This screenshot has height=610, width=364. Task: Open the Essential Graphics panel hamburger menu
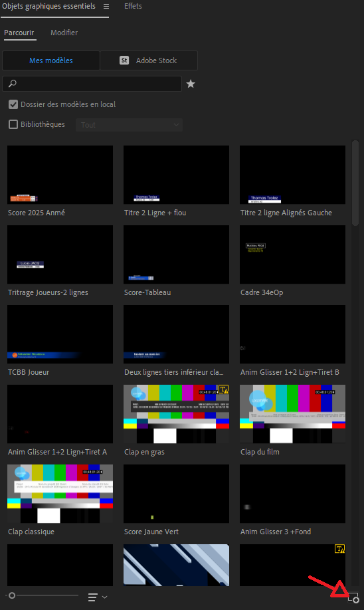[106, 6]
